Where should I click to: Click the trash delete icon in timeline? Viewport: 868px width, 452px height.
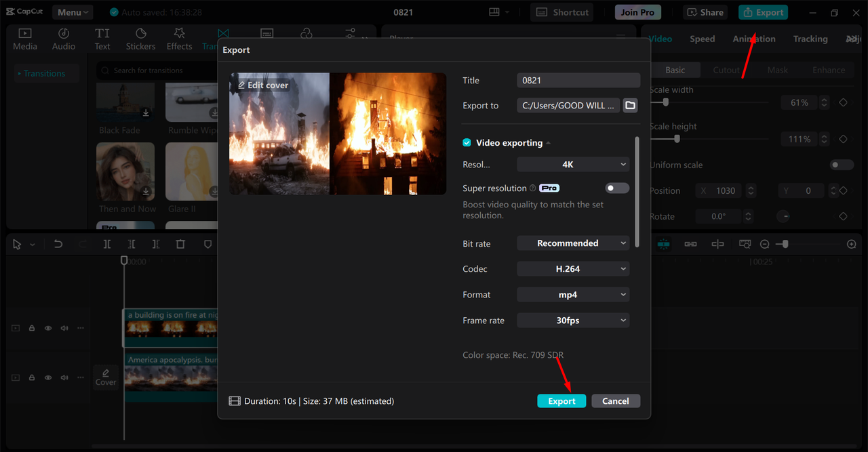[x=180, y=244]
